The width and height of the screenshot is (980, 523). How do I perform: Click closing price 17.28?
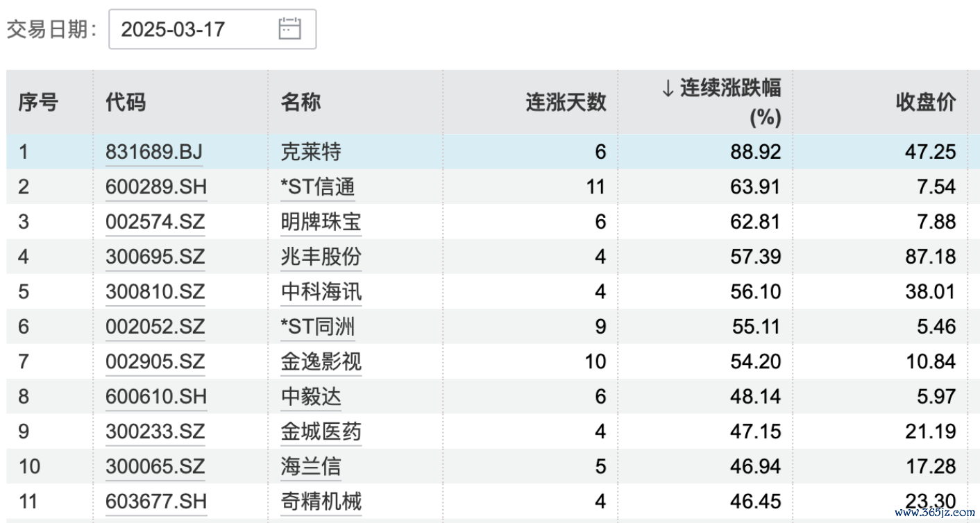(931, 466)
